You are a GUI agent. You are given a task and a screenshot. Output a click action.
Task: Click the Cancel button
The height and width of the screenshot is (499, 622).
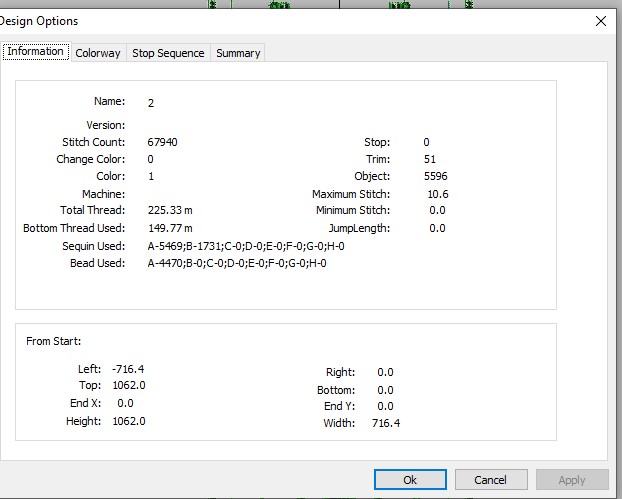[x=491, y=480]
